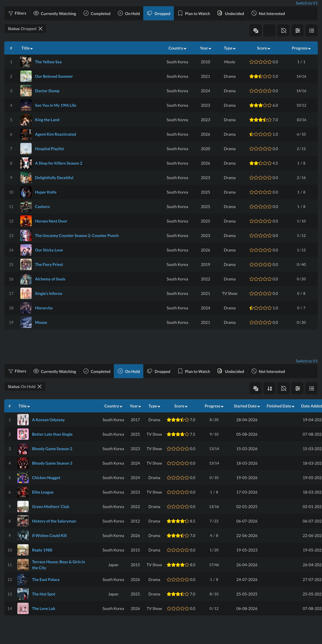The height and width of the screenshot is (644, 322).
Task: Switch to Completed tab in the upper bar
Action: 97,13
